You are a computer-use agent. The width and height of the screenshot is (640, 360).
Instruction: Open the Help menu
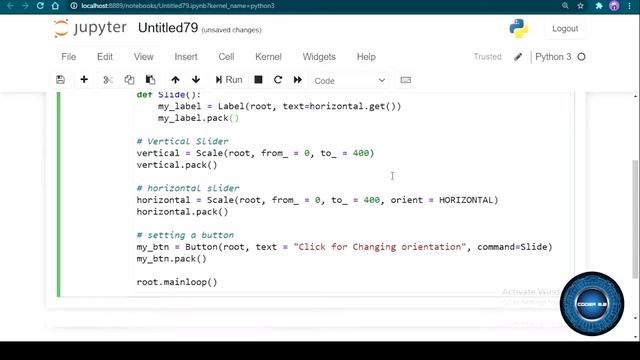(x=366, y=57)
